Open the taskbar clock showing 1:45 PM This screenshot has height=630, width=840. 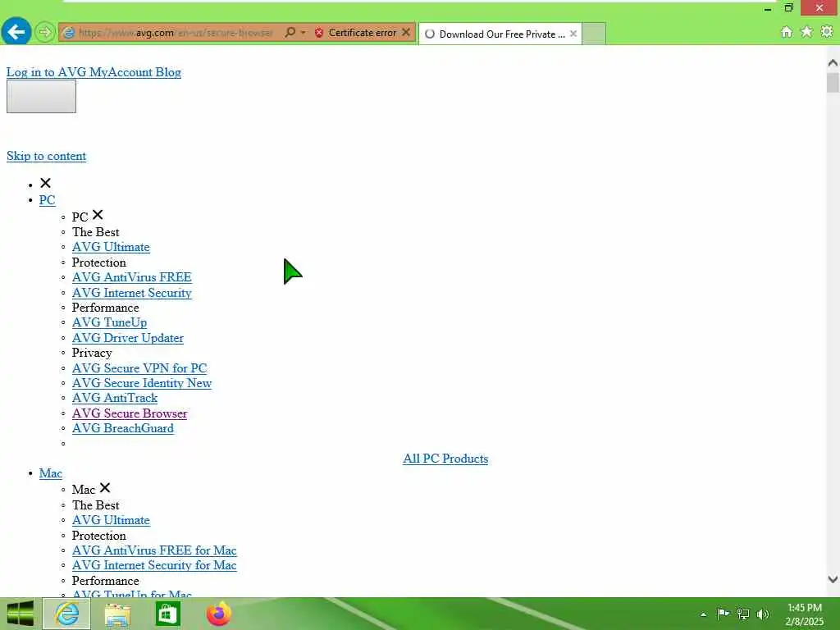pyautogui.click(x=804, y=614)
